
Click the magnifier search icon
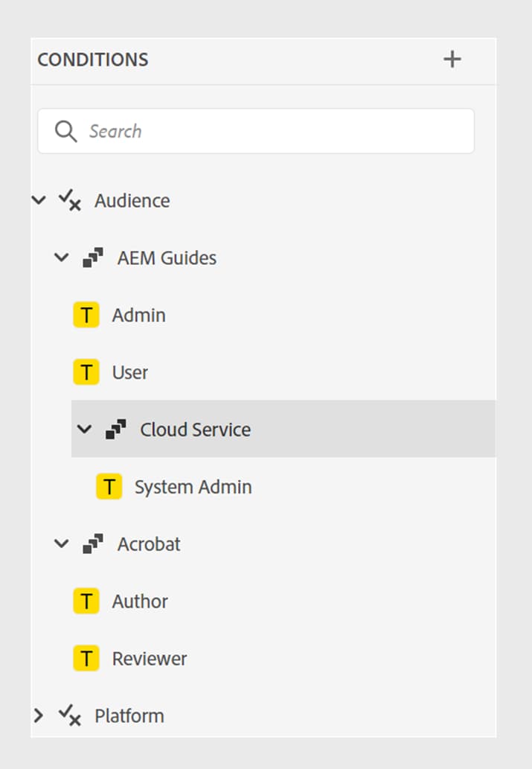tap(66, 132)
